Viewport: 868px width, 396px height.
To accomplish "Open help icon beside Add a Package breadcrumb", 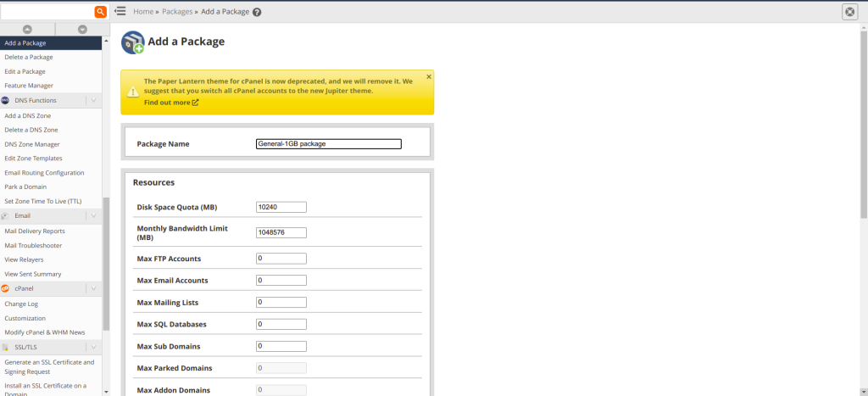I will click(257, 13).
